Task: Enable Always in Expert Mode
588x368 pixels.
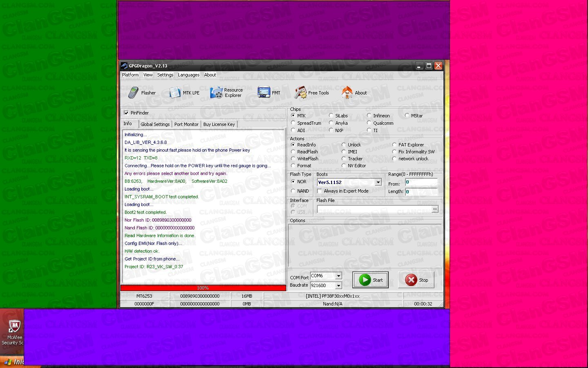Action: 319,191
